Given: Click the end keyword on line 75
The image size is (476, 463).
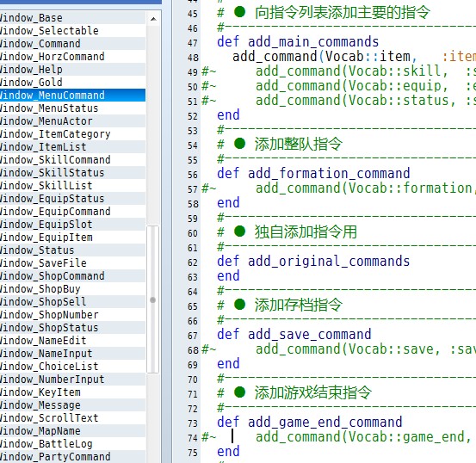Looking at the screenshot, I should coord(228,452).
